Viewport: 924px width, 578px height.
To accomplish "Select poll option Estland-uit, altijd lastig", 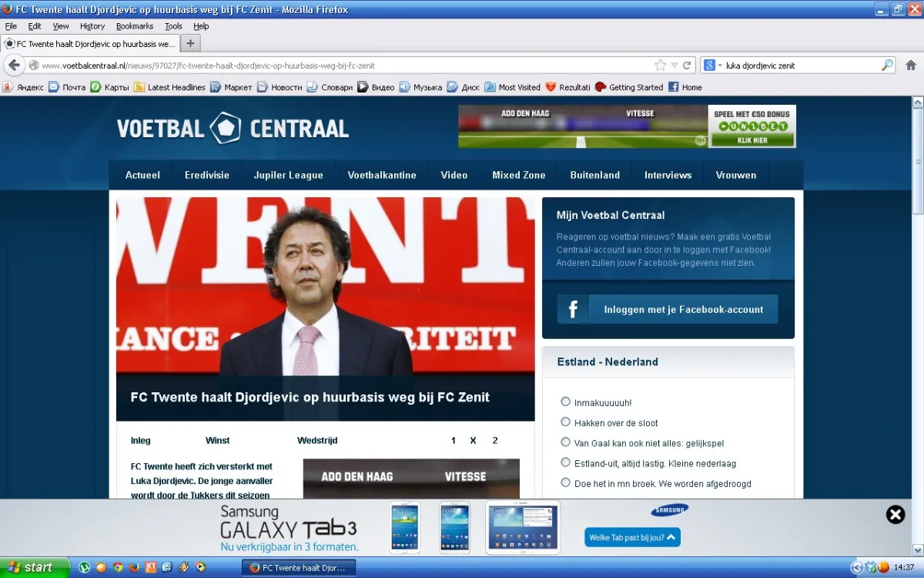I will (x=565, y=462).
